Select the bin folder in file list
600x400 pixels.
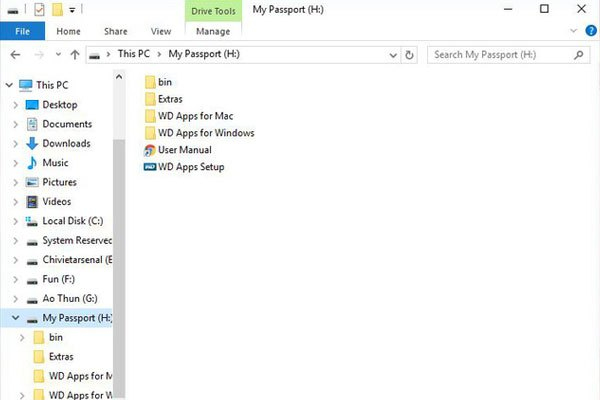click(165, 82)
